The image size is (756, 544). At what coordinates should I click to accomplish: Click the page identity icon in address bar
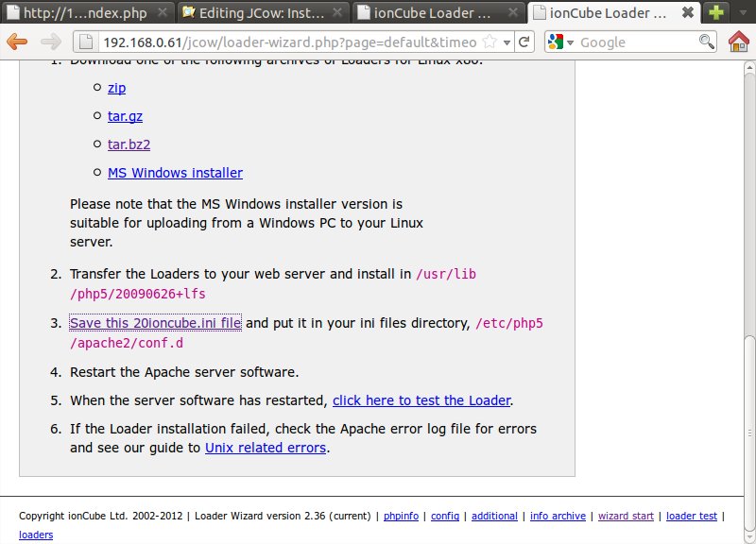[86, 42]
